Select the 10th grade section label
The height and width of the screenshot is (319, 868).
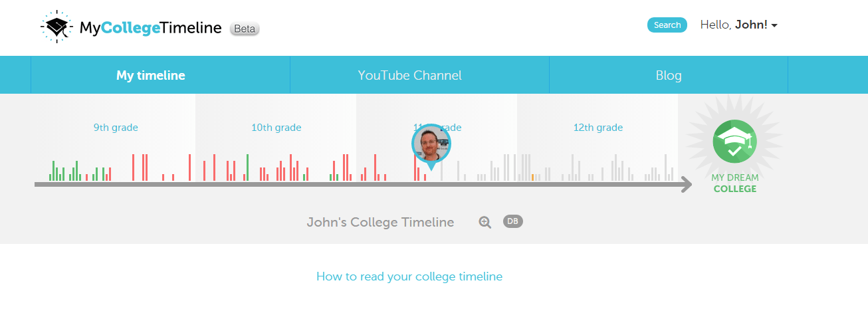click(x=276, y=128)
